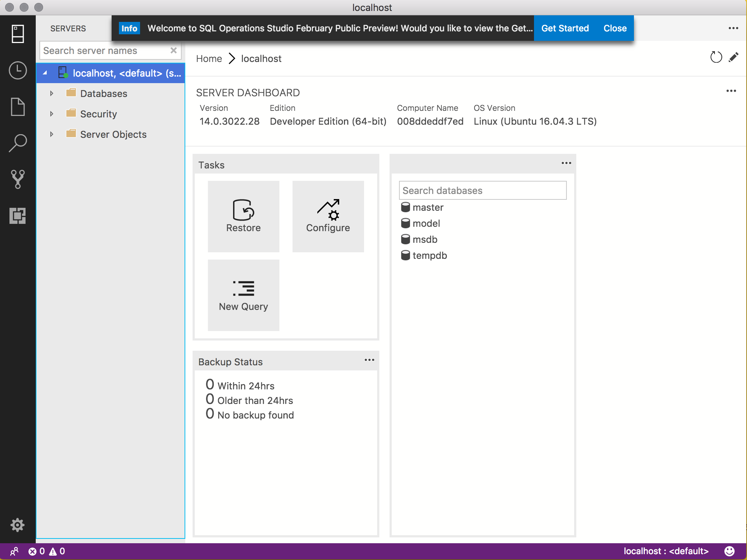Click the databases panel overflow menu
The height and width of the screenshot is (560, 747).
click(x=566, y=164)
